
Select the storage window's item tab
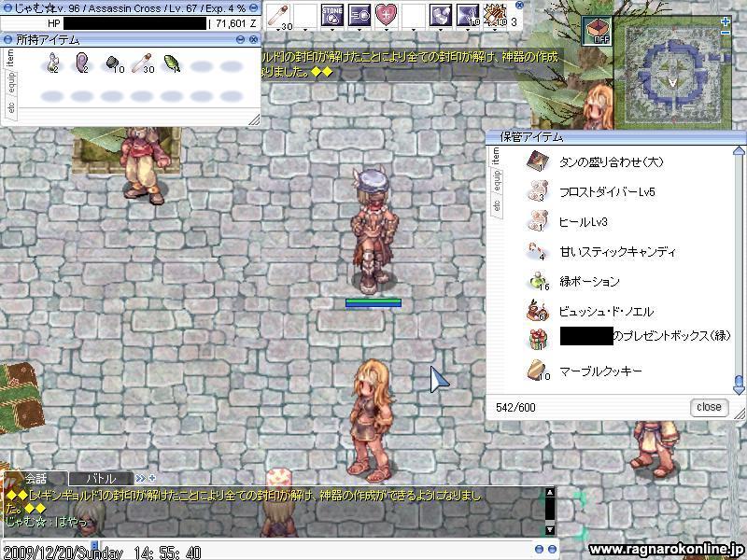tap(496, 155)
